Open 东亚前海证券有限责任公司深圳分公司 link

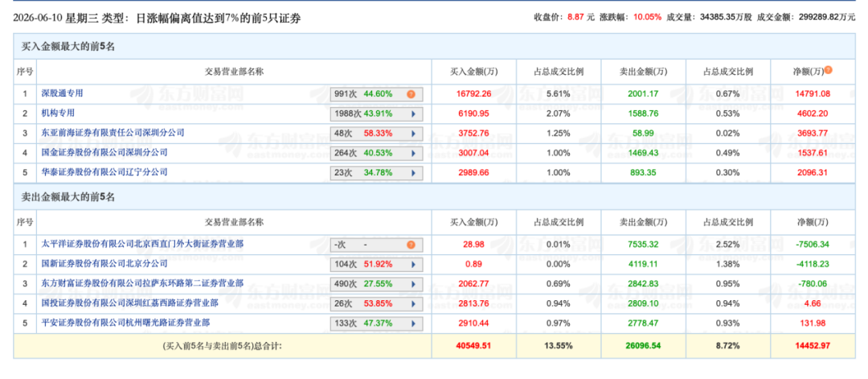(x=113, y=133)
